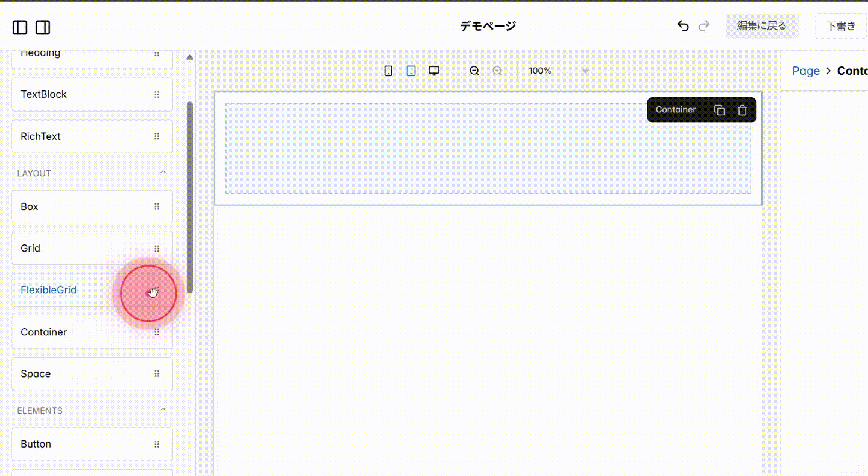Collapse the LAYOUT section
The width and height of the screenshot is (868, 476).
tap(163, 172)
